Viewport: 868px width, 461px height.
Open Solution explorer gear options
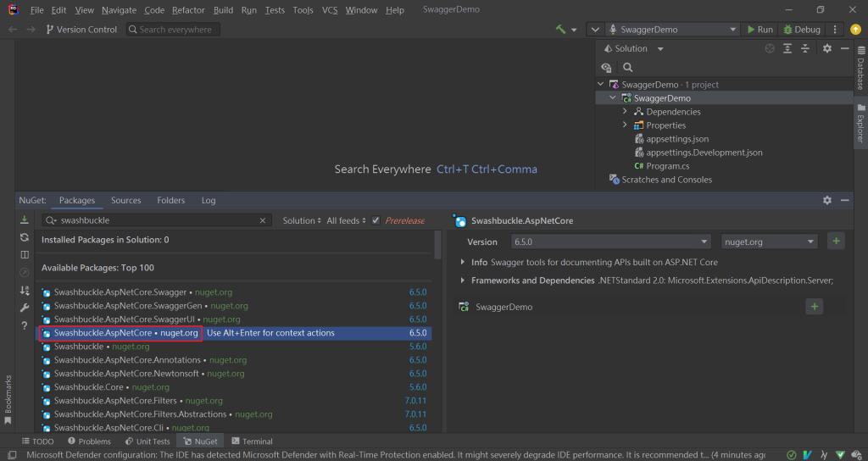click(x=827, y=49)
